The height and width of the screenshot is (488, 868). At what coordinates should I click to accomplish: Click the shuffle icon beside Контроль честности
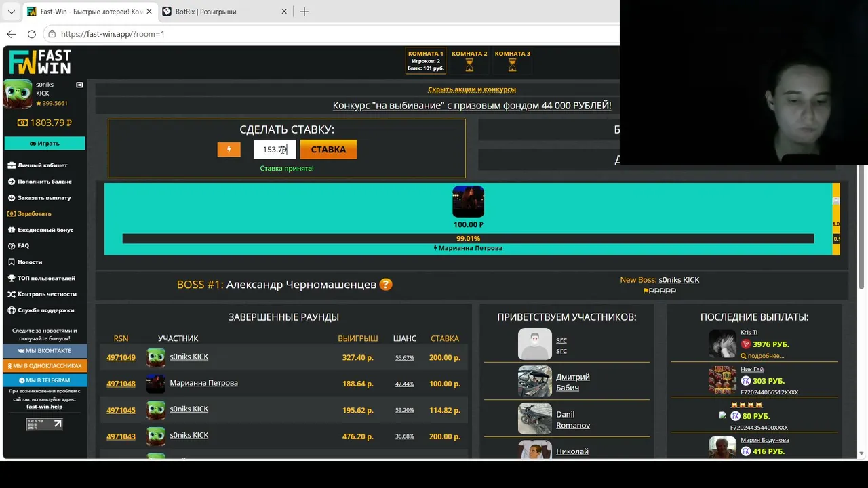coord(12,294)
